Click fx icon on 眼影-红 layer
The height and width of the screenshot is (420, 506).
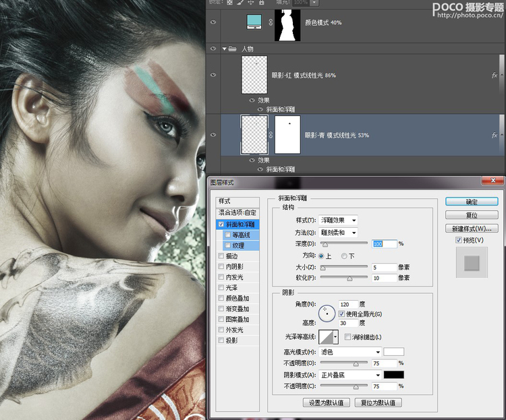[494, 75]
